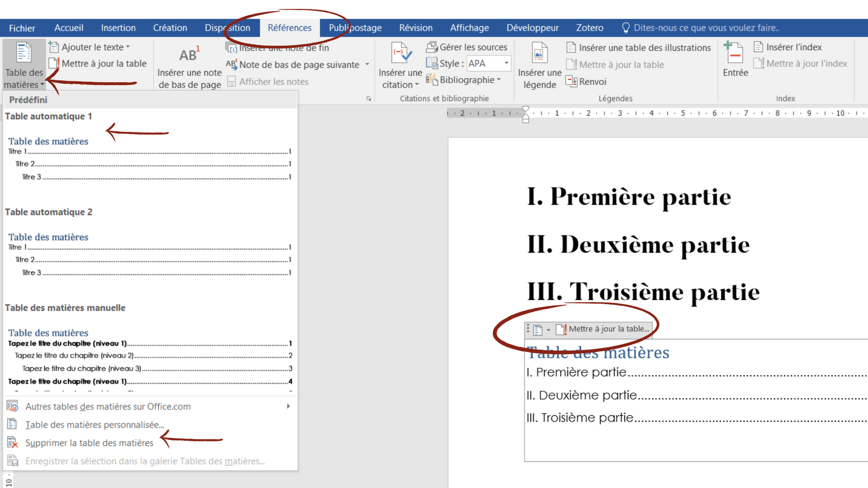Open the Zotero tab
Screen dimensions: 868x488
pyautogui.click(x=589, y=28)
